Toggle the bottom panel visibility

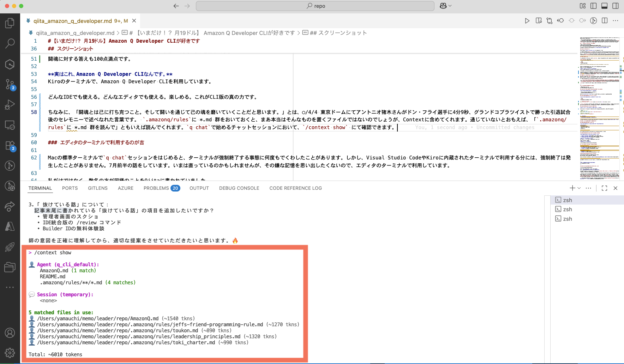605,6
